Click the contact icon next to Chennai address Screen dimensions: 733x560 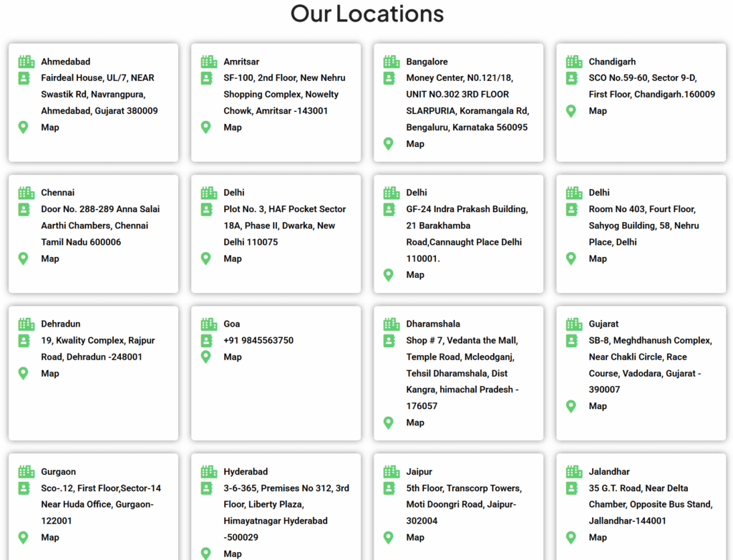[x=24, y=210]
